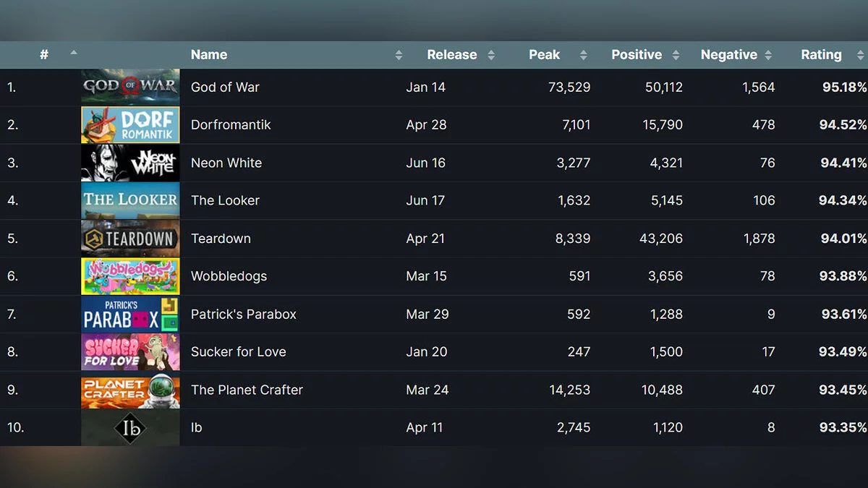
Task: Sort table by the Peak column arrows
Action: (x=583, y=55)
